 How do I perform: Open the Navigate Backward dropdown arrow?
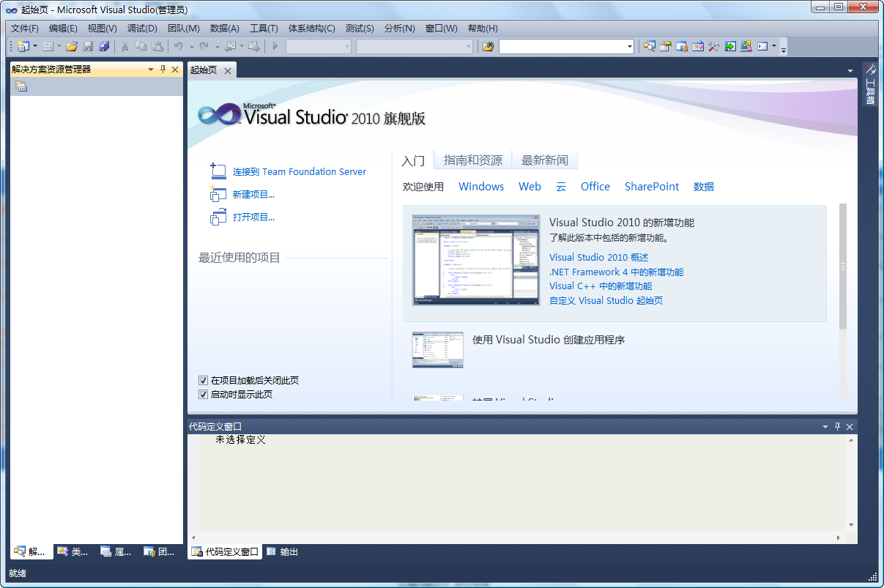[x=241, y=46]
